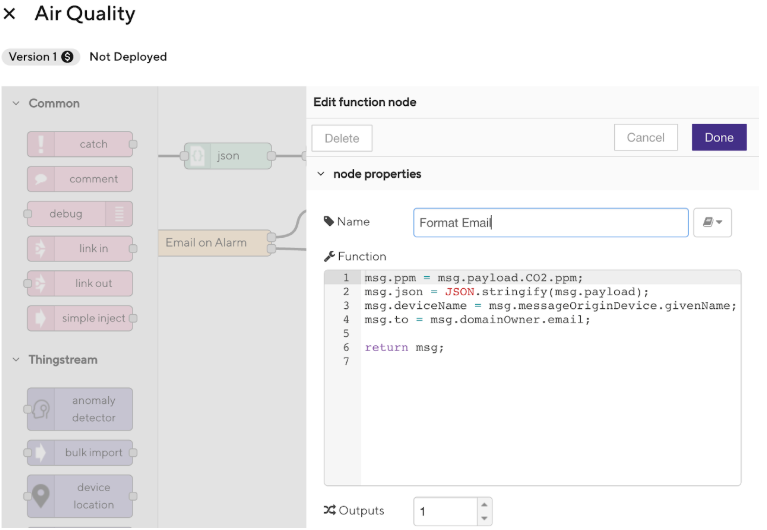Click the bulk import node icon
Viewport: 767px width, 530px height.
pos(41,453)
